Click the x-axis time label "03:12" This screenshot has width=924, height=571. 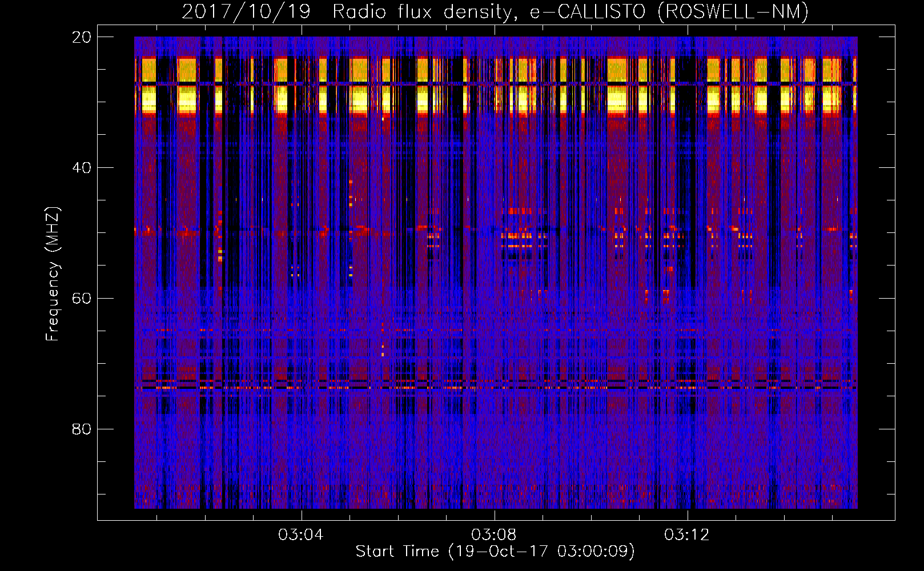(x=686, y=535)
